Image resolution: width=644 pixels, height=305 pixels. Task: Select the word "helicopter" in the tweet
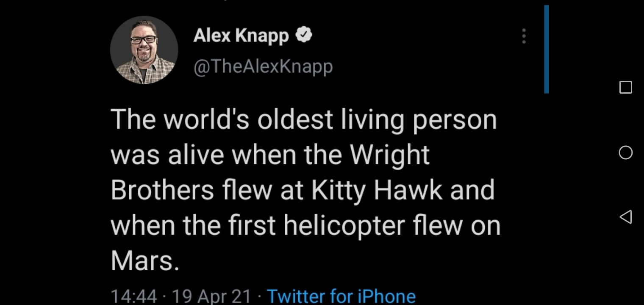tap(344, 225)
